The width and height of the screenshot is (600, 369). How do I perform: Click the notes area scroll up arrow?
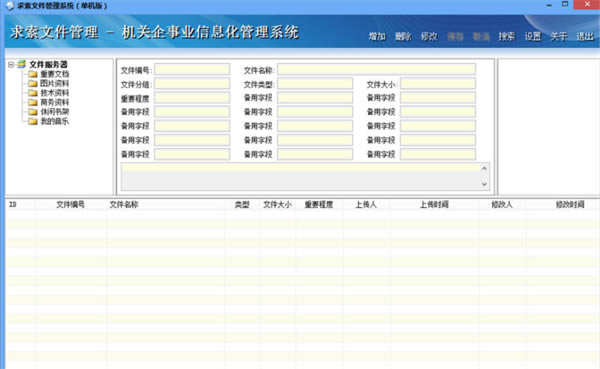pyautogui.click(x=484, y=168)
